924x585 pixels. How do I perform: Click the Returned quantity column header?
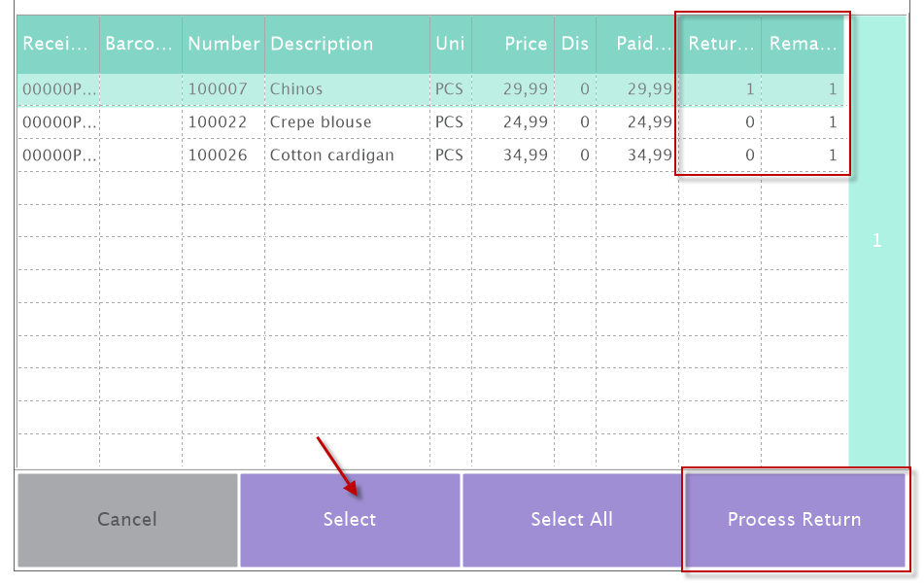(720, 44)
